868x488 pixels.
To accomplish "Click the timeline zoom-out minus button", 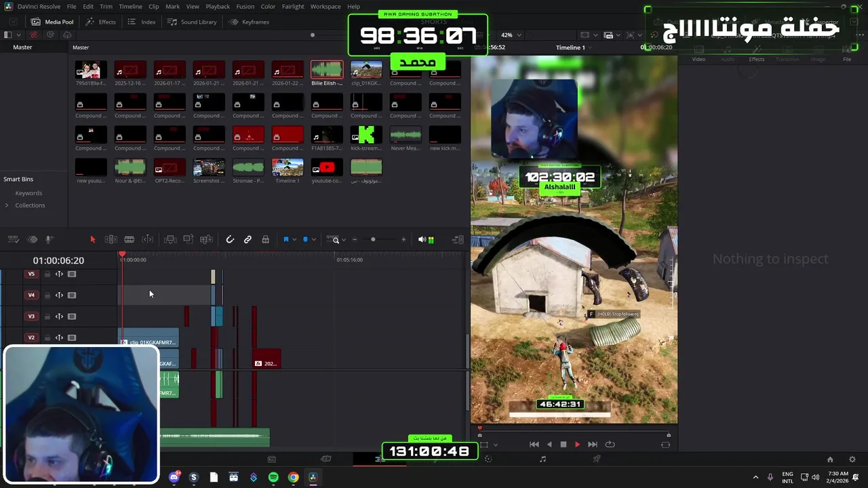I will pyautogui.click(x=354, y=239).
